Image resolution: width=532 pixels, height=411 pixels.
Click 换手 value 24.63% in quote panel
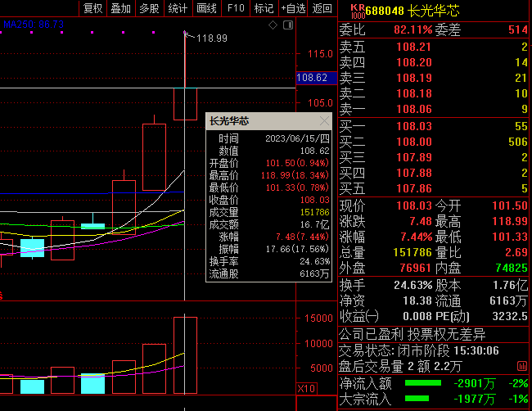click(413, 285)
